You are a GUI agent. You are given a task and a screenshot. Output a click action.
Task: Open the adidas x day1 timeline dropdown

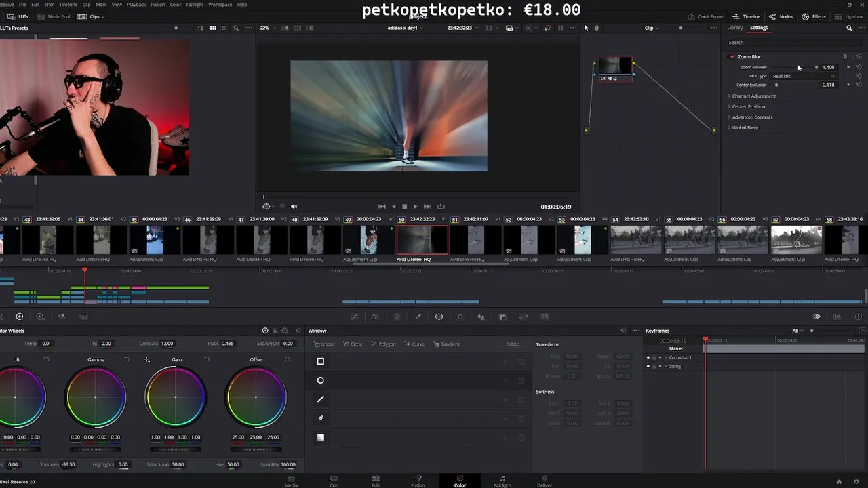click(x=406, y=28)
